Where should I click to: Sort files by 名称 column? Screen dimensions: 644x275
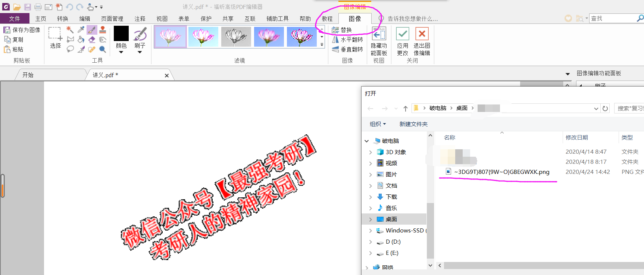click(x=450, y=137)
